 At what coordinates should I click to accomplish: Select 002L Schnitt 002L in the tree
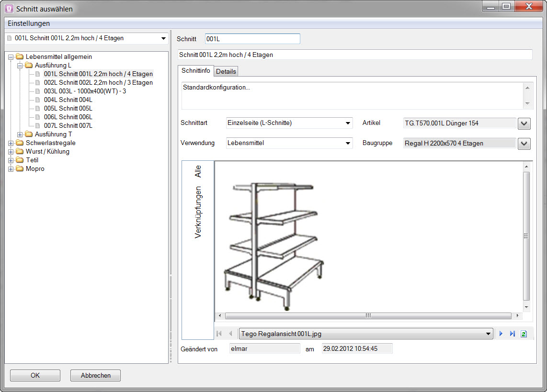(x=98, y=83)
